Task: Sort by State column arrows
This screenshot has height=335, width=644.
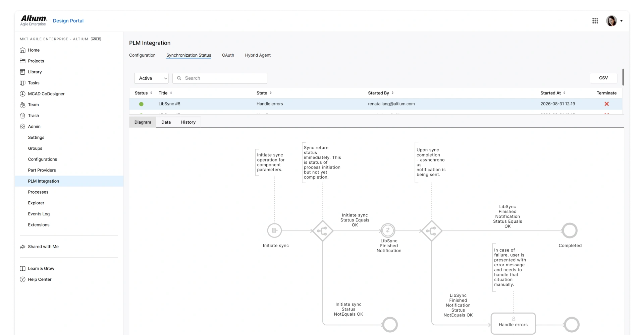Action: tap(271, 93)
